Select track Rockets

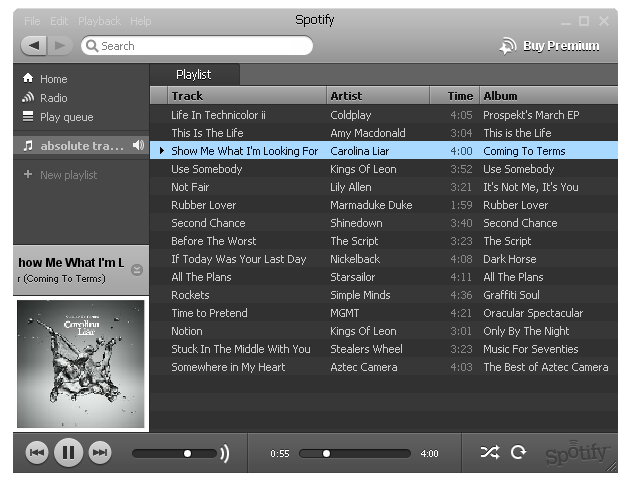pyautogui.click(x=190, y=295)
